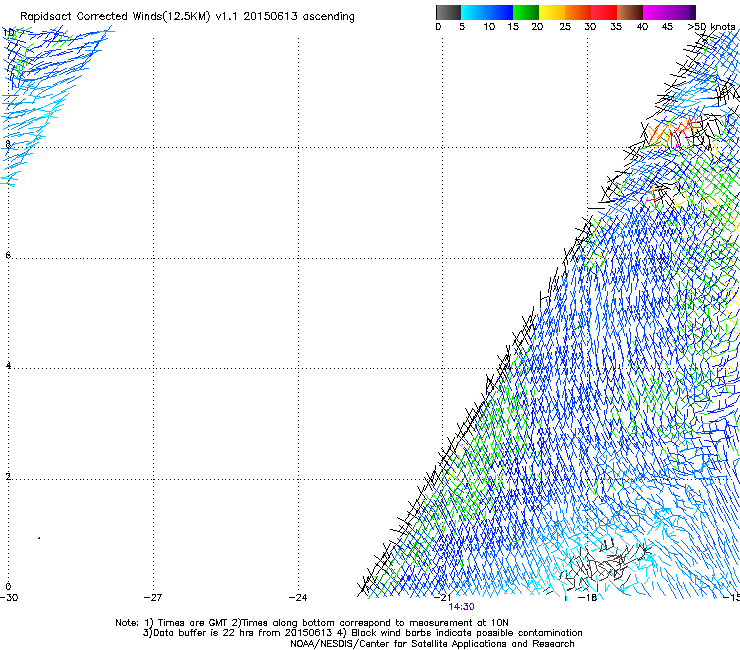Click the cyan-to-blue 5-15 knots gradient swatch
Image resolution: width=740 pixels, height=650 pixels.
[x=487, y=12]
